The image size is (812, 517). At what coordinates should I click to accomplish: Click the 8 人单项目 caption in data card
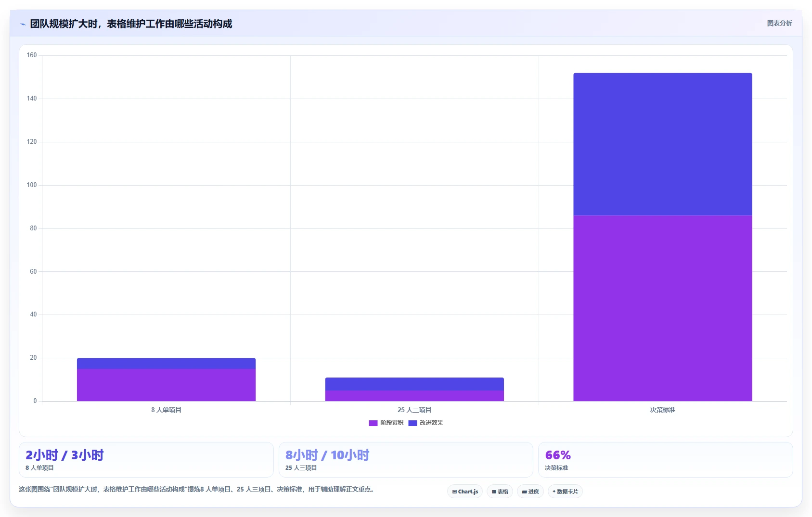point(39,467)
